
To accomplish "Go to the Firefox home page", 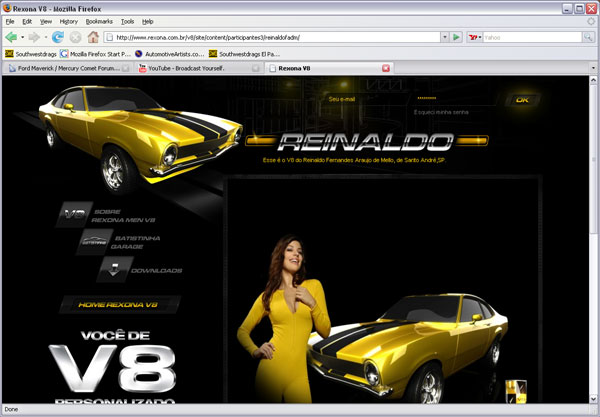I will point(92,37).
